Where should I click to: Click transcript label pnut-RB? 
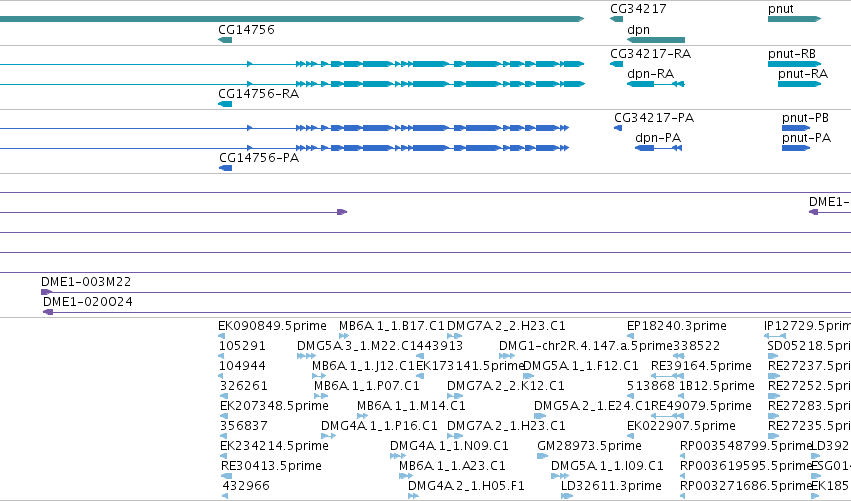[x=792, y=54]
